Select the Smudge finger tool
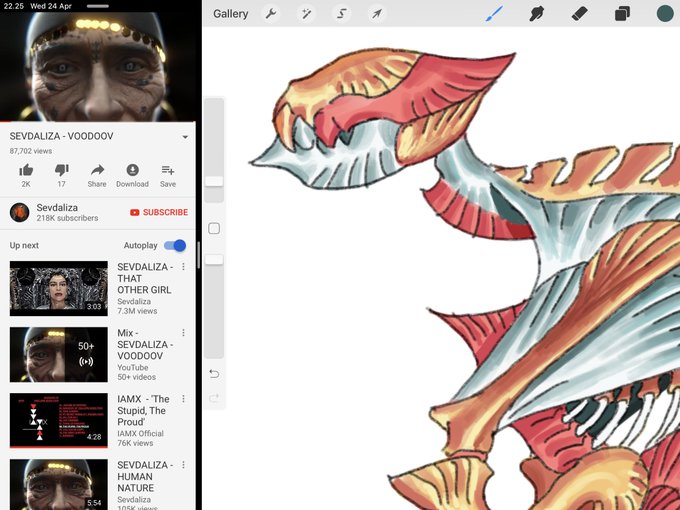Image resolution: width=680 pixels, height=510 pixels. 537,14
